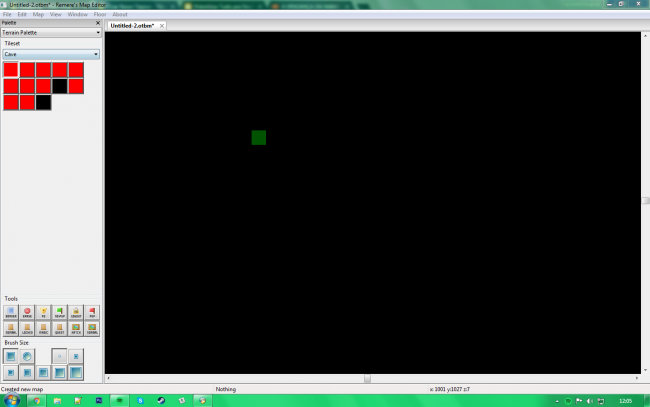This screenshot has width=650, height=407.
Task: Open the Edit menu
Action: click(22, 14)
